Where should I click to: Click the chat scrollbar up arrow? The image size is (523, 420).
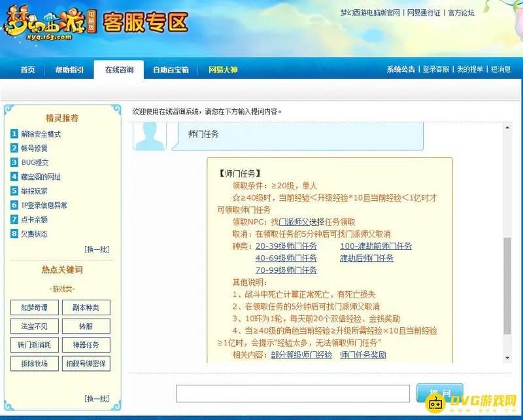[507, 128]
